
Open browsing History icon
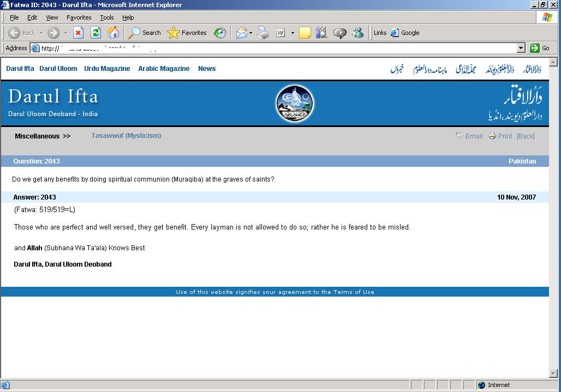(220, 33)
